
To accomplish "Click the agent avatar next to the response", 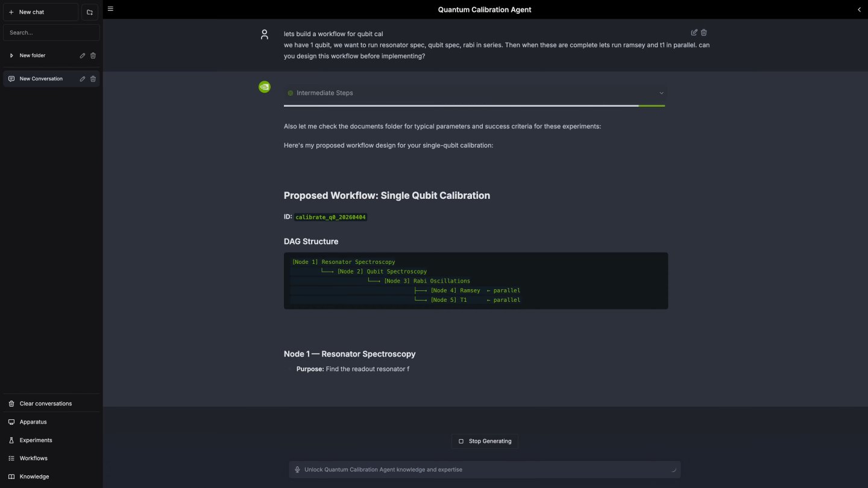I will (264, 87).
